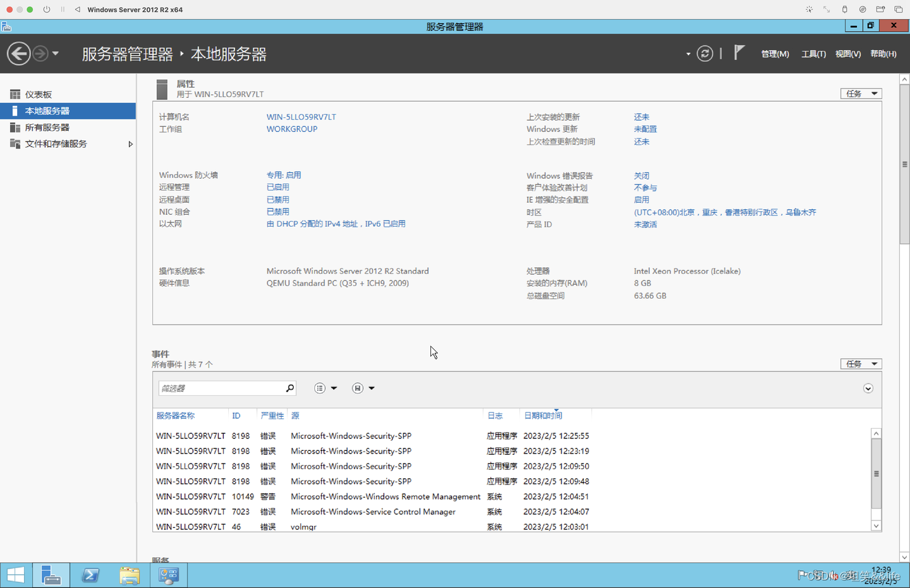The image size is (910, 588).
Task: Open 属性 section 任务 dropdown
Action: [861, 93]
